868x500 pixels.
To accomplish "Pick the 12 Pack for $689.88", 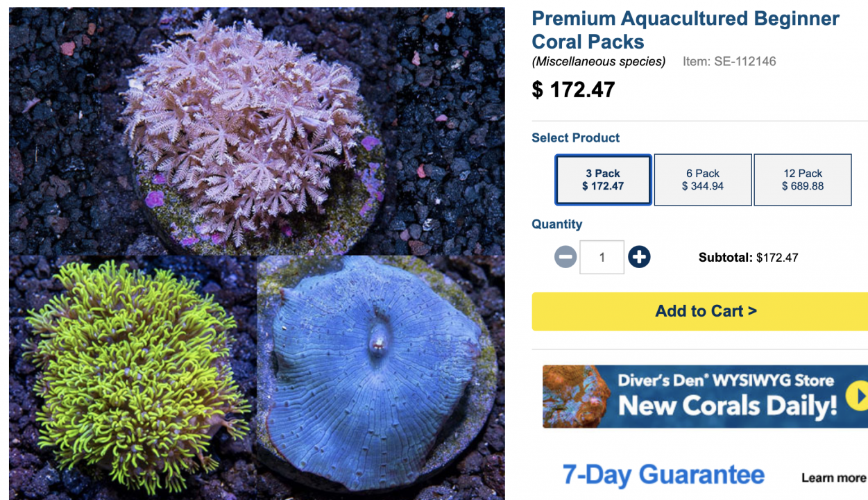I will tap(802, 180).
